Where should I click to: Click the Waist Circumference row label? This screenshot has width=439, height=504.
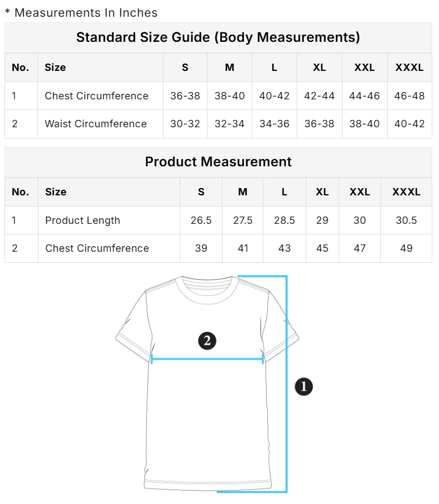(96, 124)
